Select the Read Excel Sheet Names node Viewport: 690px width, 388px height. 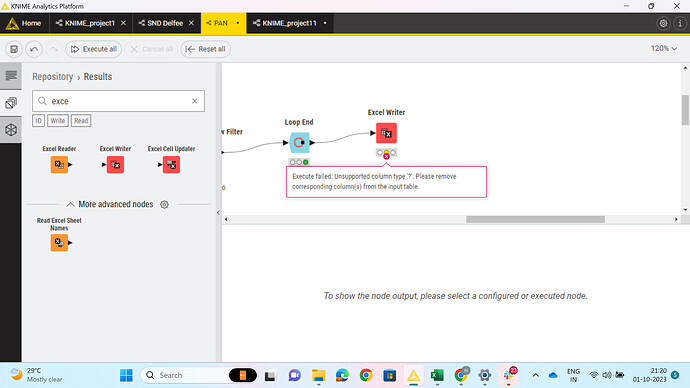pos(59,242)
